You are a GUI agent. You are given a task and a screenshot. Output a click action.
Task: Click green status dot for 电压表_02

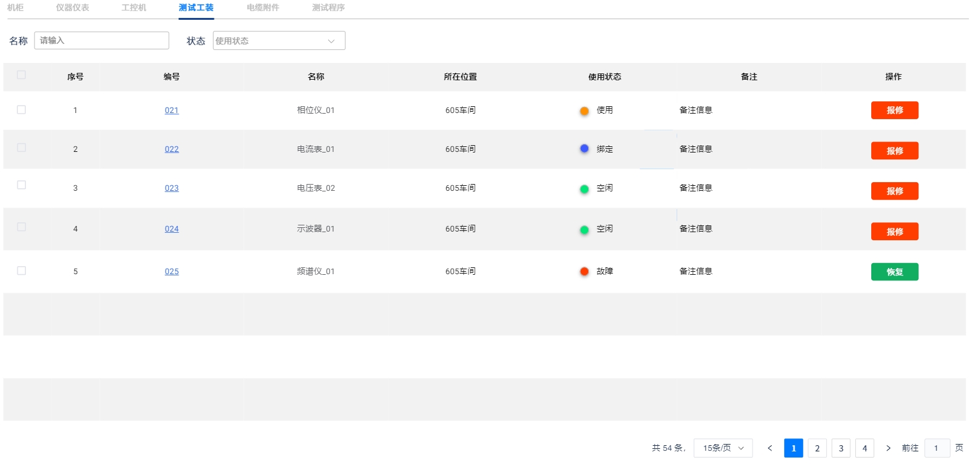(x=584, y=189)
